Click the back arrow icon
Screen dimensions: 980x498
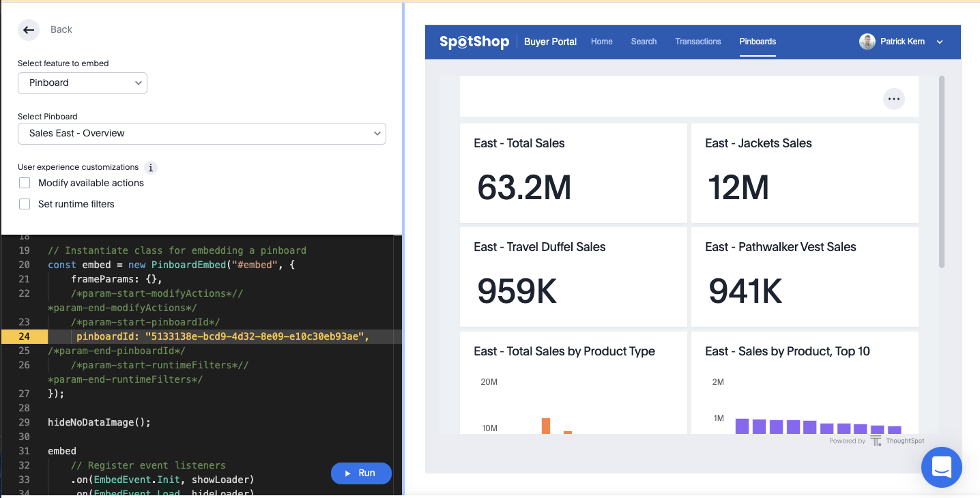tap(28, 29)
